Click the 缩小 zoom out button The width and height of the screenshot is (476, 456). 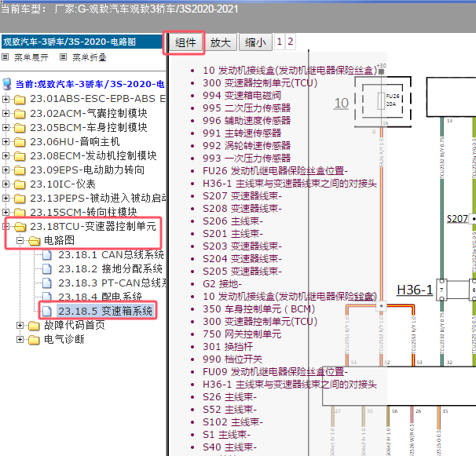click(255, 42)
